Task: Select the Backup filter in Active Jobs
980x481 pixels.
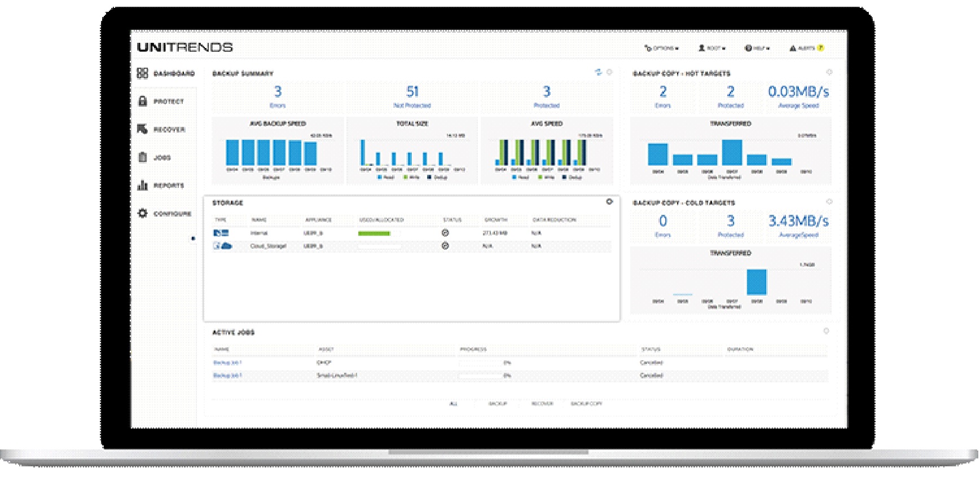Action: [x=498, y=404]
